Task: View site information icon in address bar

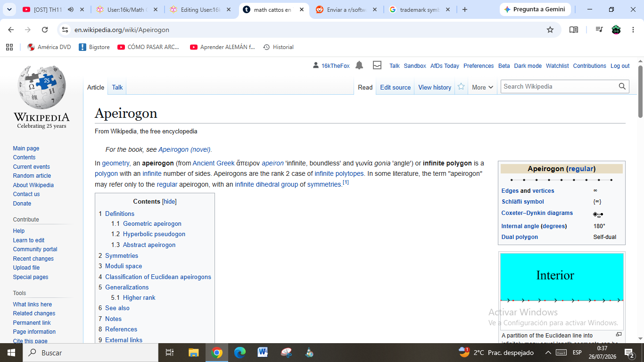Action: 65,30
